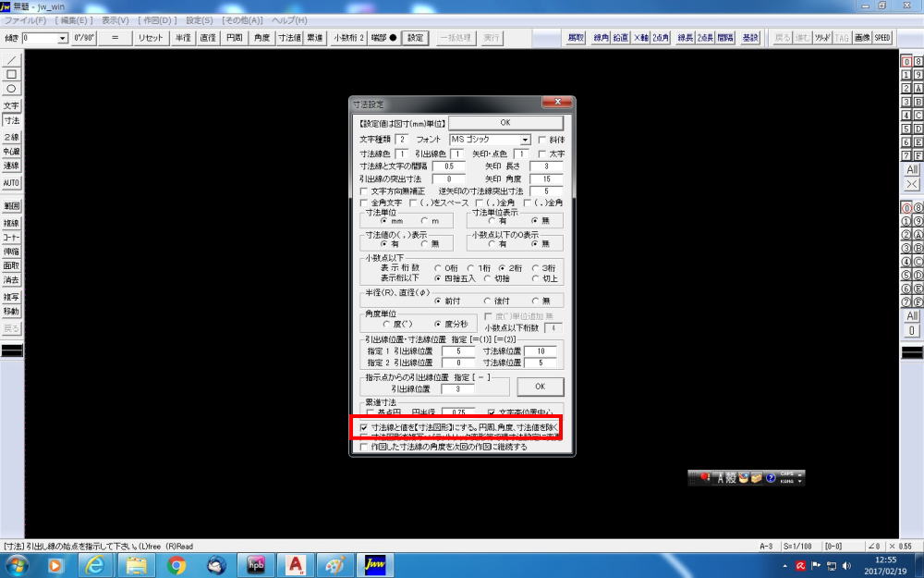
Task: Click the 矢印 角度 input field
Action: (x=546, y=178)
